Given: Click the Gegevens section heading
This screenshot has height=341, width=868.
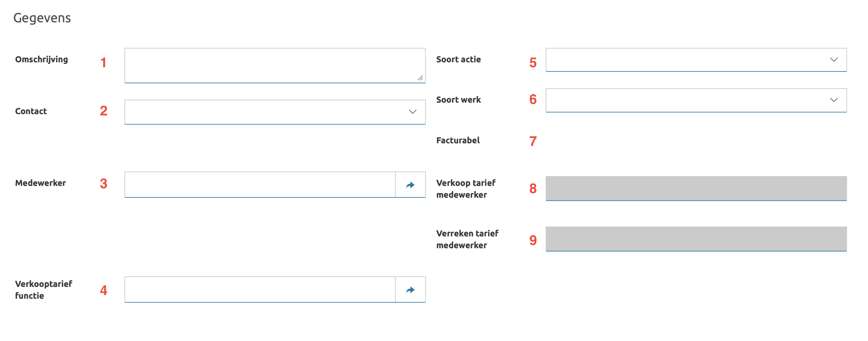Looking at the screenshot, I should point(42,18).
